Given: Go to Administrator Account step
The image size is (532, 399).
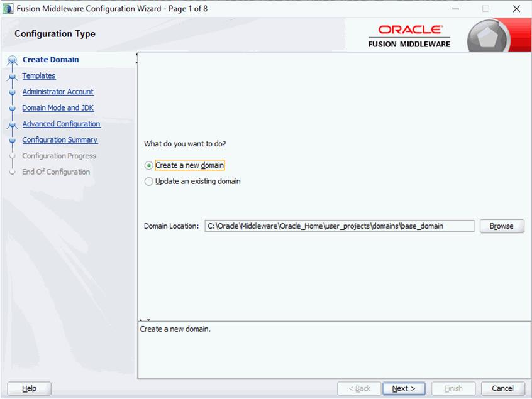Looking at the screenshot, I should pyautogui.click(x=58, y=92).
